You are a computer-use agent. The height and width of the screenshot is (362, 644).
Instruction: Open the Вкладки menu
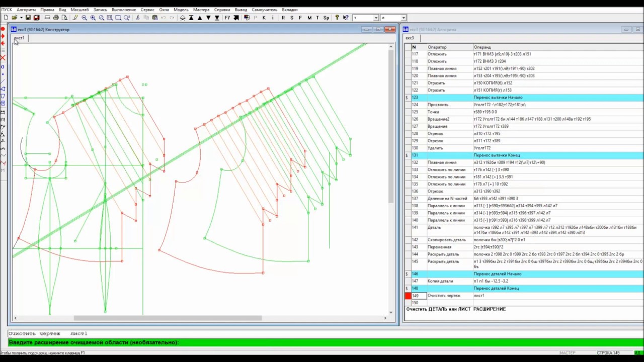point(290,10)
